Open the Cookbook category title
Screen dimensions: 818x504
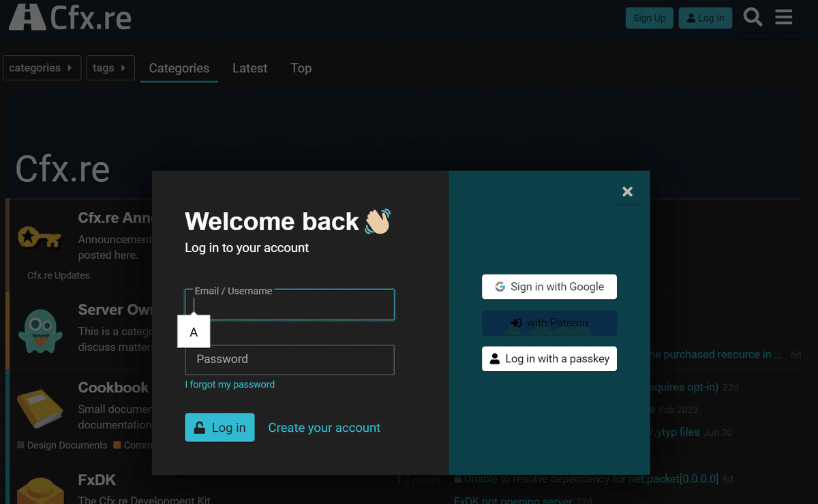[113, 388]
